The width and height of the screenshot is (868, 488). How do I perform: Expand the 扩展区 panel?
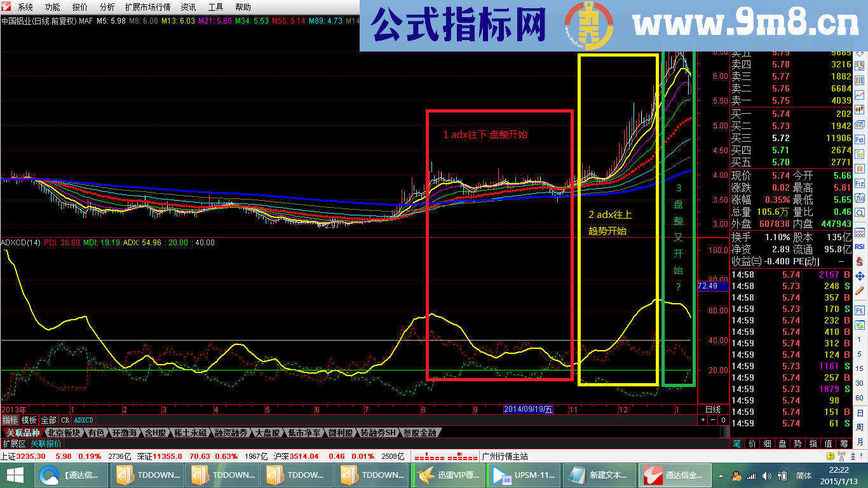click(x=13, y=444)
